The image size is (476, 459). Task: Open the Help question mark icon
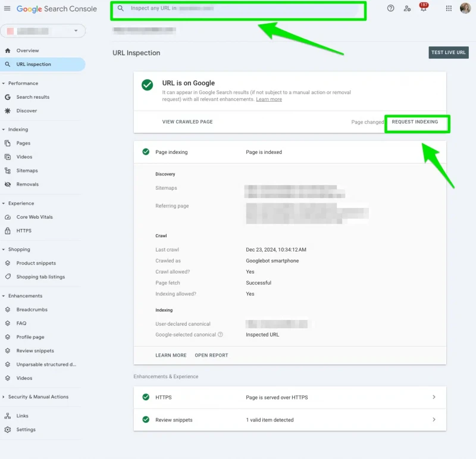pos(391,8)
